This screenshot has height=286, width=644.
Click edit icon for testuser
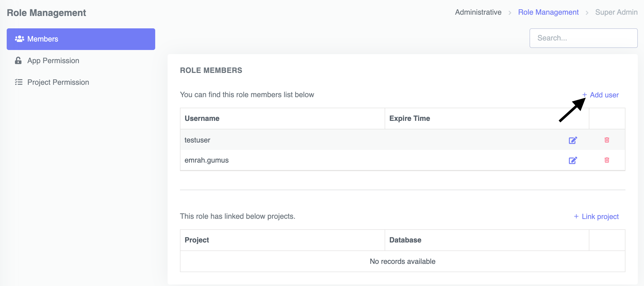pyautogui.click(x=573, y=140)
